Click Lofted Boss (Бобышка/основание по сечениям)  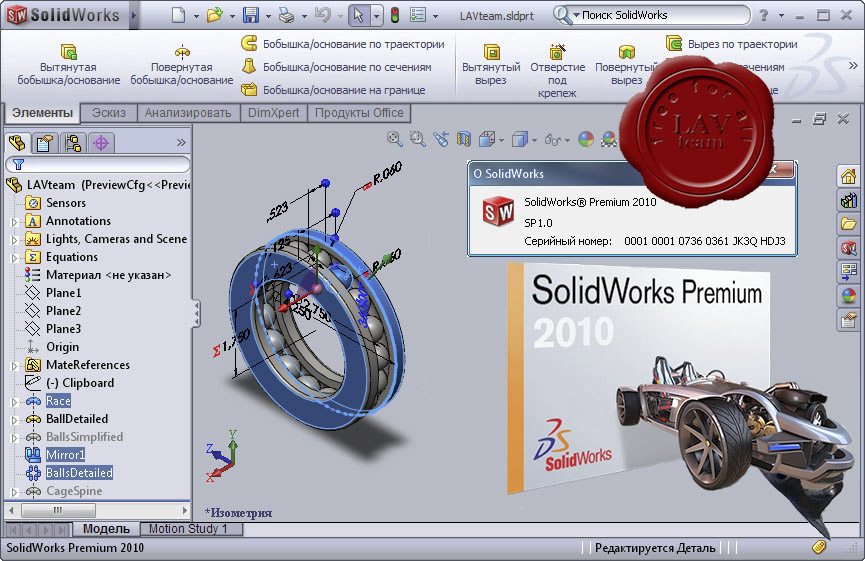point(337,67)
